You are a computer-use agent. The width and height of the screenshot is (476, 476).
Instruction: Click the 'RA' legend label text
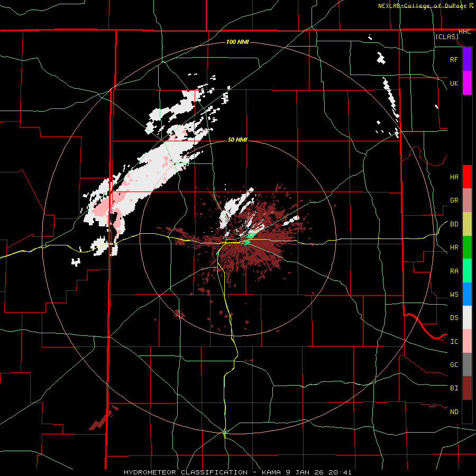(454, 271)
